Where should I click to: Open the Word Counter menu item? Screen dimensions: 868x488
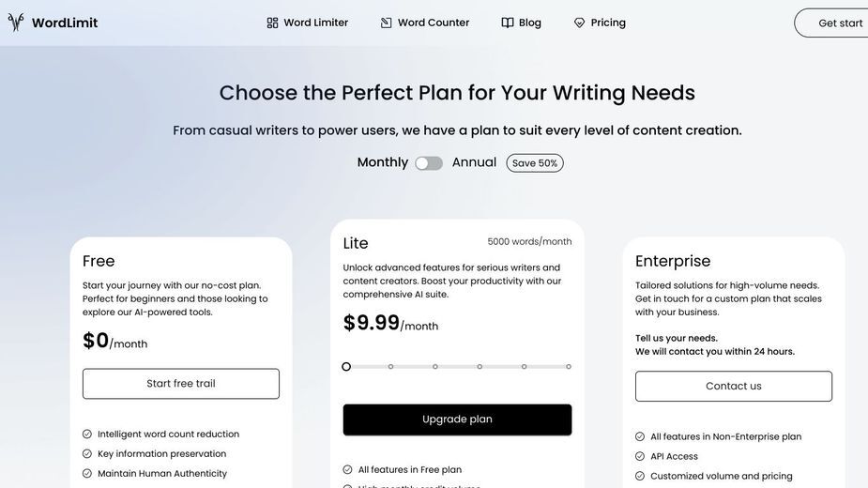click(x=425, y=23)
